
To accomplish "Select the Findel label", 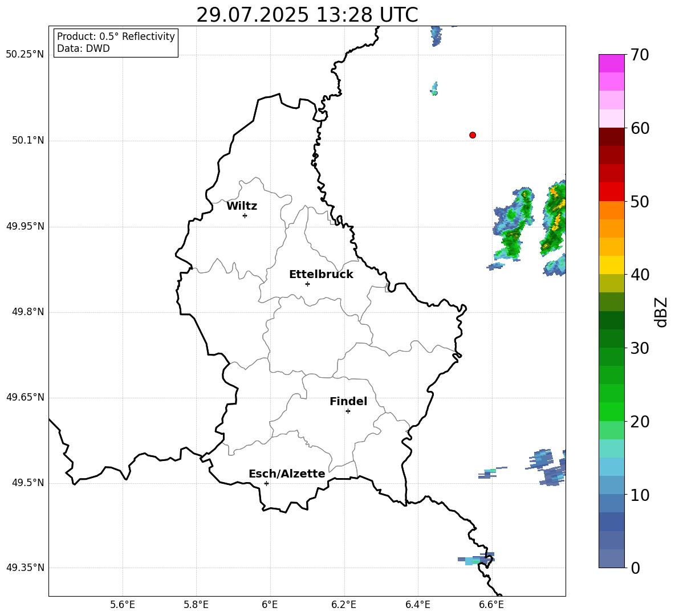I will [x=348, y=401].
